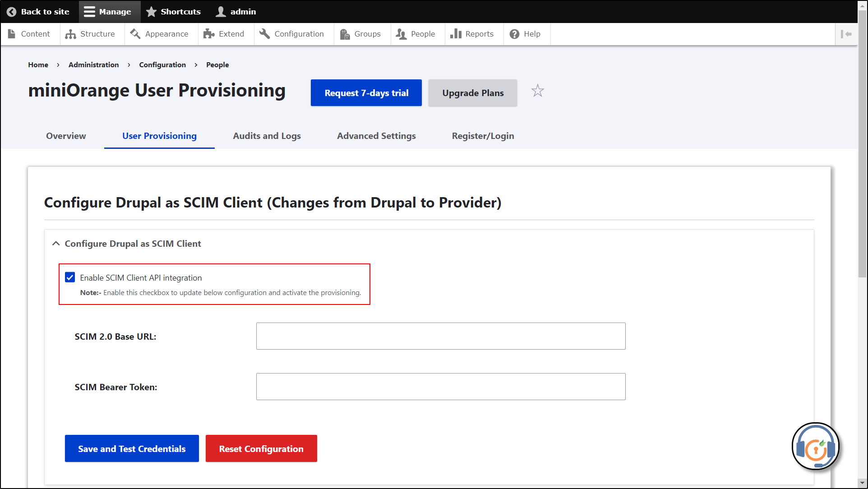Viewport: 868px width, 489px height.
Task: Follow the People breadcrumb link
Action: (217, 65)
